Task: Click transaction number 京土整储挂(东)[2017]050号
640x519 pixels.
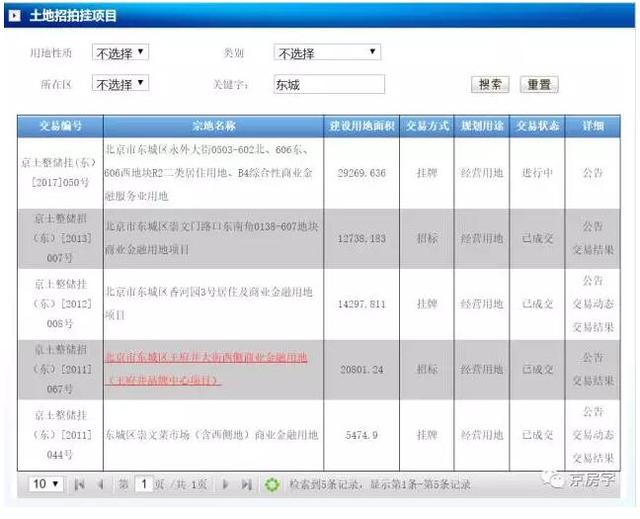Action: (x=60, y=173)
